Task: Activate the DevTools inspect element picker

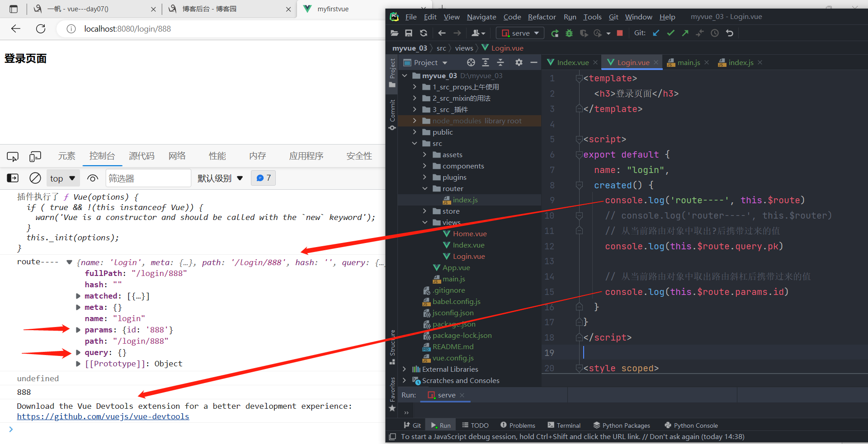Action: click(13, 156)
